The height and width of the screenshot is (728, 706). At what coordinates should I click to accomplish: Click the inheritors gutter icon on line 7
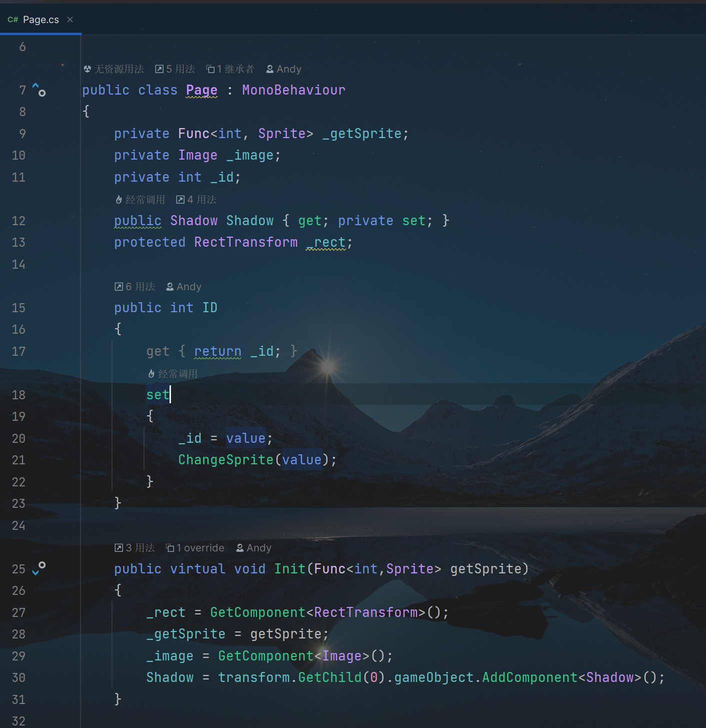[x=39, y=90]
